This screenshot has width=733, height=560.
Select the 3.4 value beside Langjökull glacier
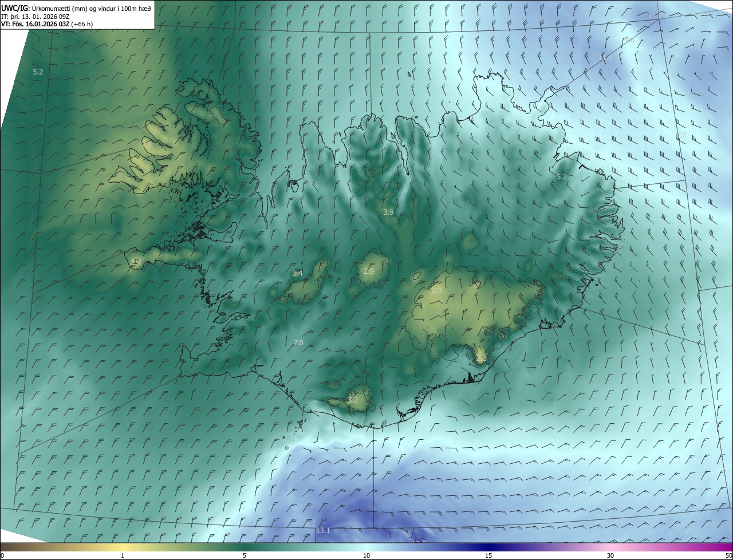point(297,273)
